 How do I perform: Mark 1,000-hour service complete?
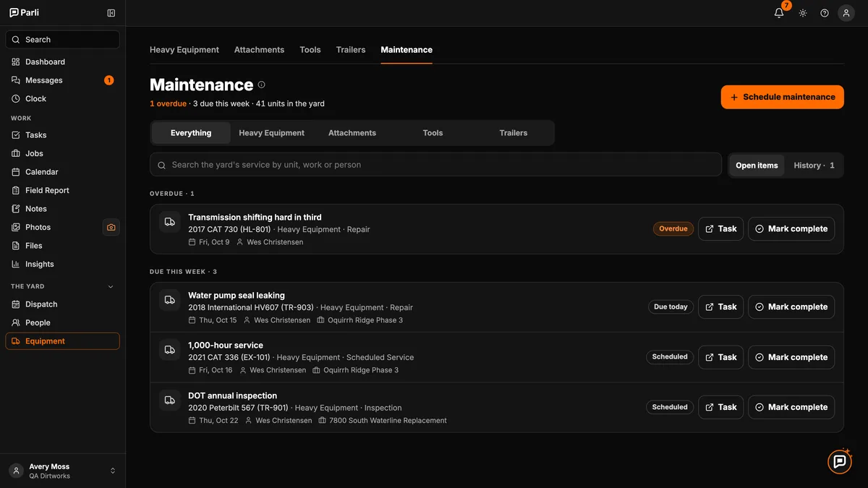[x=791, y=357]
